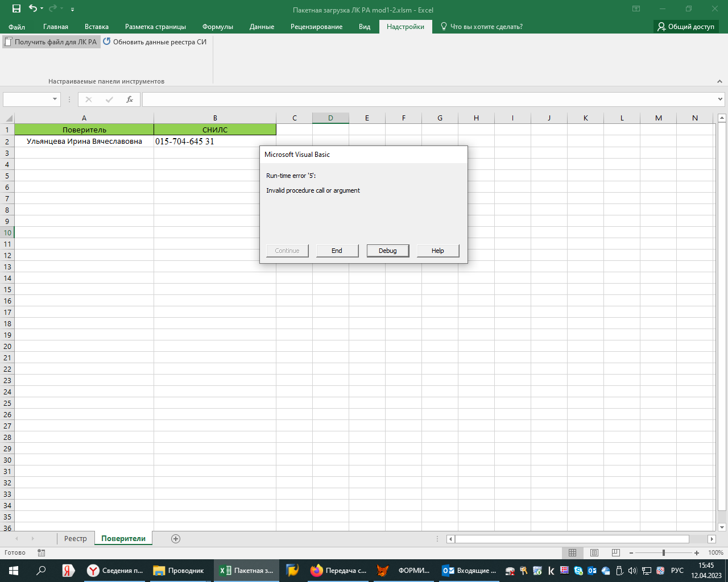Switch to the Реестр sheet tab

point(76,539)
